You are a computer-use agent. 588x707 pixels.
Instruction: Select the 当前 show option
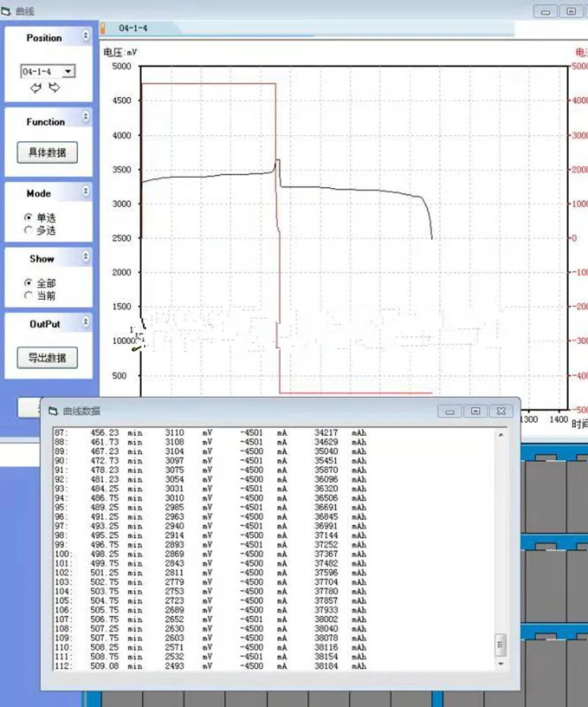coord(29,295)
